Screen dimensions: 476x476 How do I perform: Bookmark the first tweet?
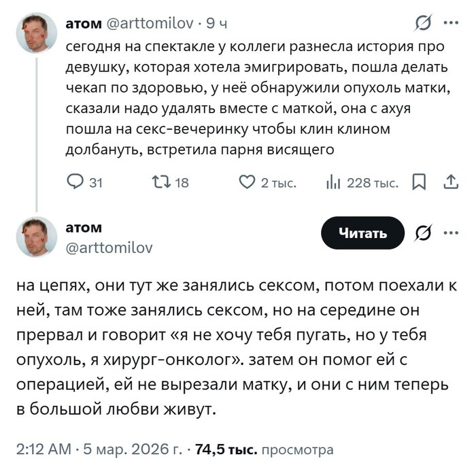420,182
